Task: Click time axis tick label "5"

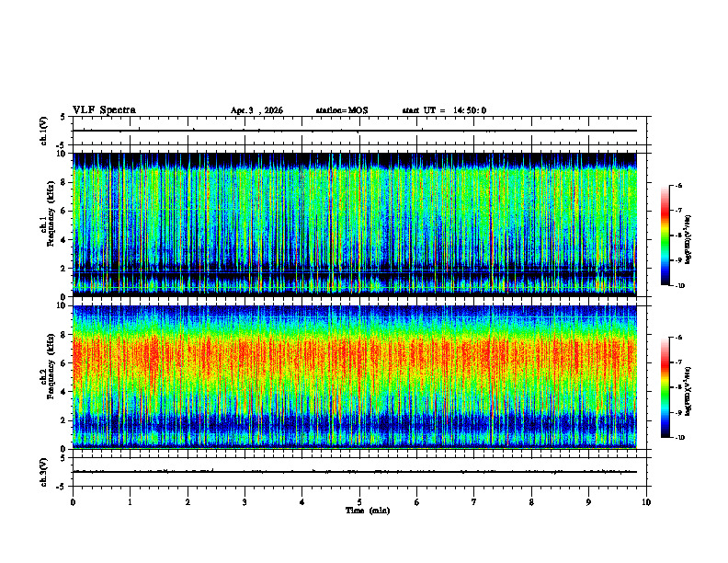Action: tap(359, 502)
